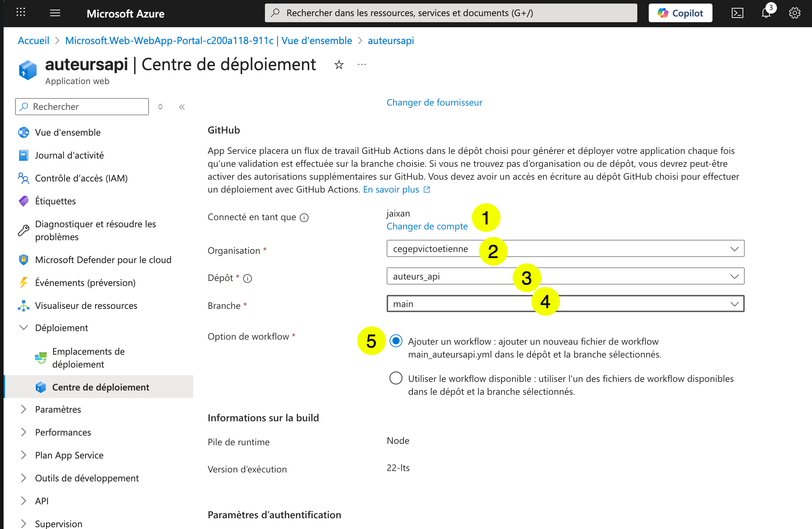
Task: Open the waffle app launcher grid
Action: point(21,12)
